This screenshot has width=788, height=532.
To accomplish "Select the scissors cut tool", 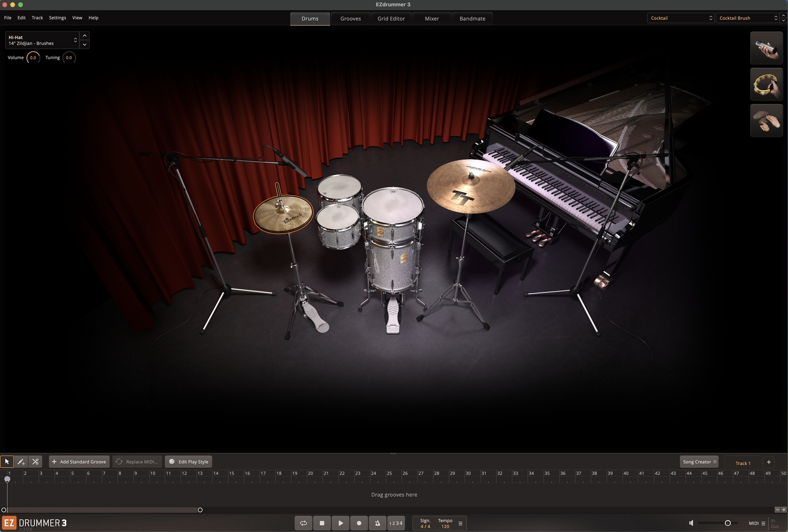I will coord(35,461).
